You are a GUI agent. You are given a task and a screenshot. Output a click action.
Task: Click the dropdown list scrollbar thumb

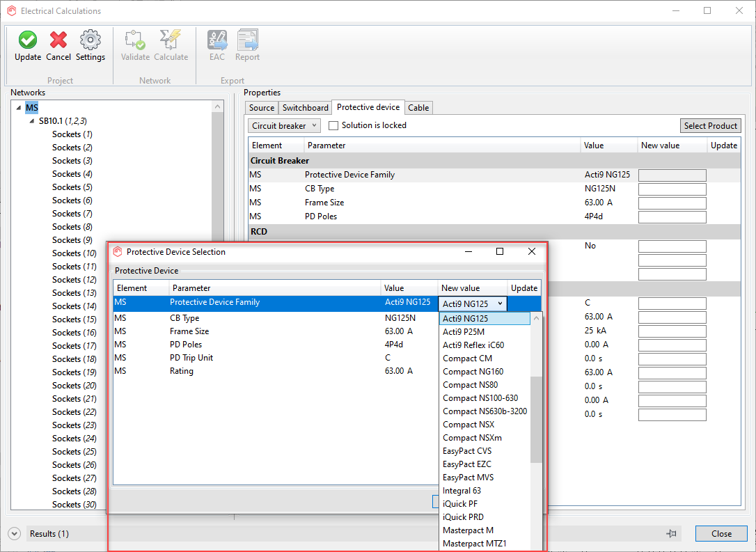[536, 420]
